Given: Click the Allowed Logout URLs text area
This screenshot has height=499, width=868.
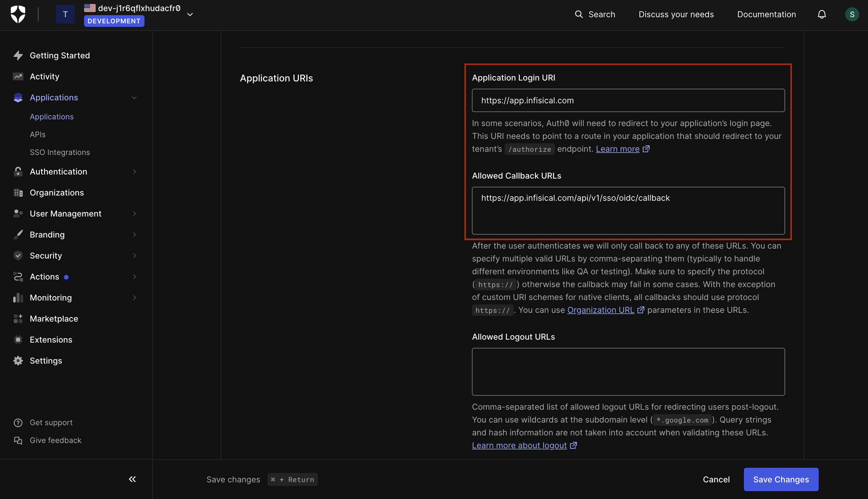Looking at the screenshot, I should coord(628,372).
